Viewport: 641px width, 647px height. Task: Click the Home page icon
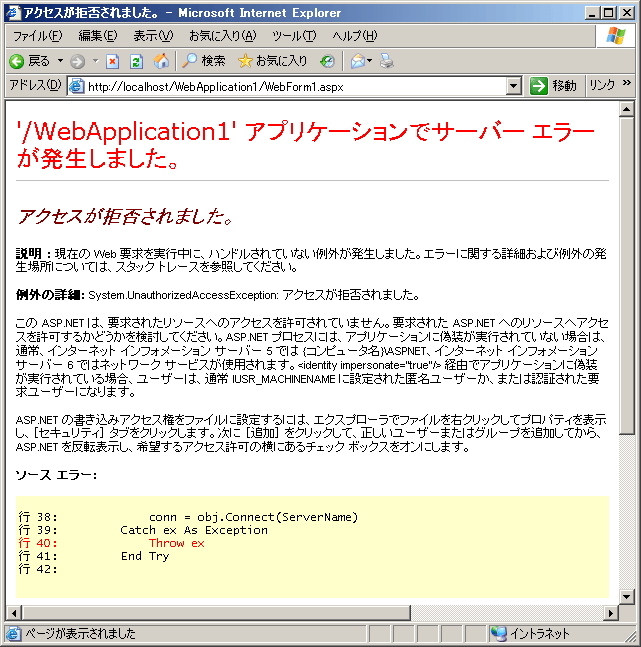(x=161, y=61)
